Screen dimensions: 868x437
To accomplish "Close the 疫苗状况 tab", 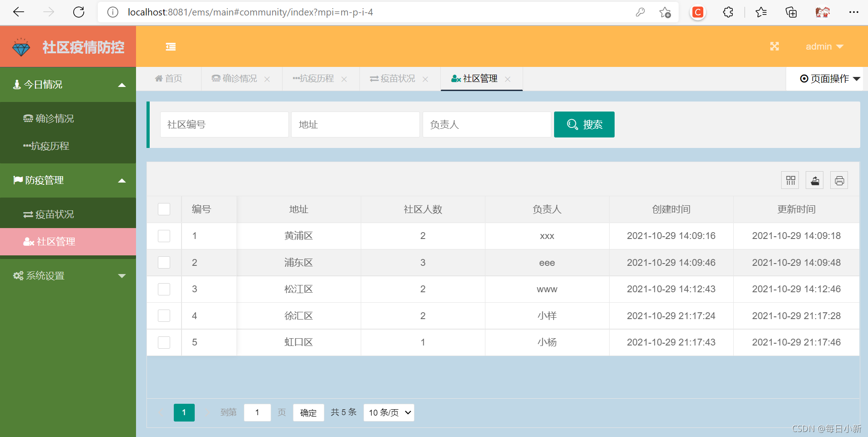I will (425, 79).
